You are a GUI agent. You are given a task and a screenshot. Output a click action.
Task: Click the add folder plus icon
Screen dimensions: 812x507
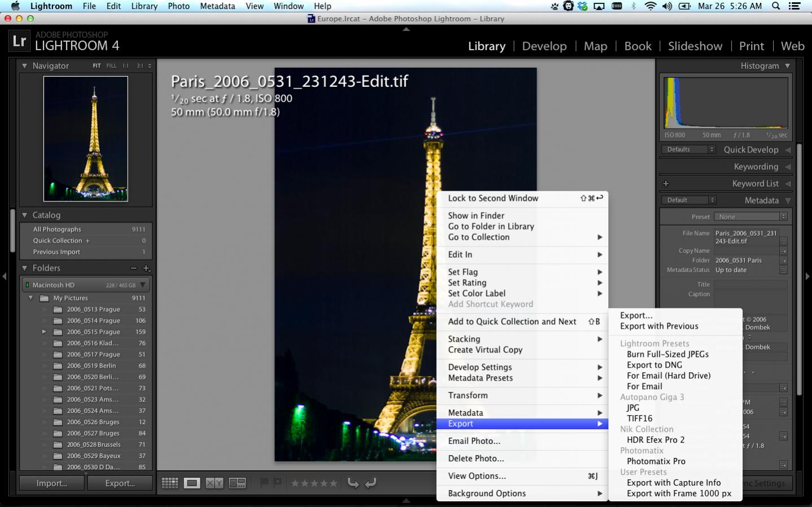coord(147,268)
